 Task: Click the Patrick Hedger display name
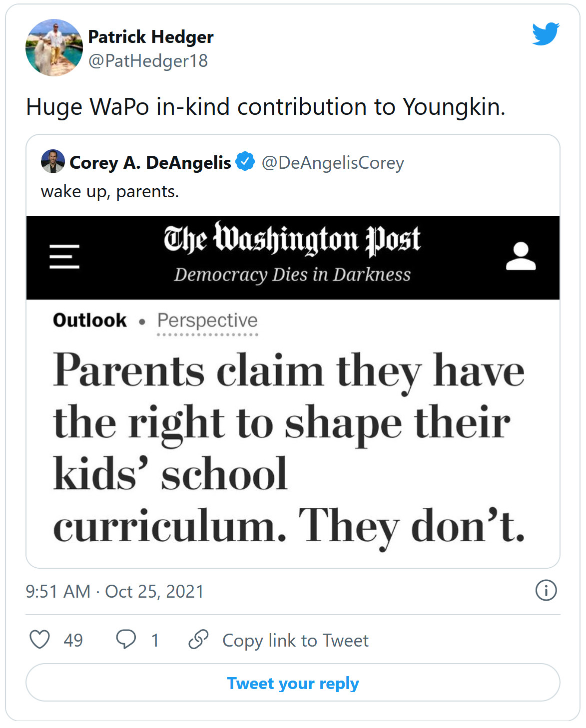point(151,37)
